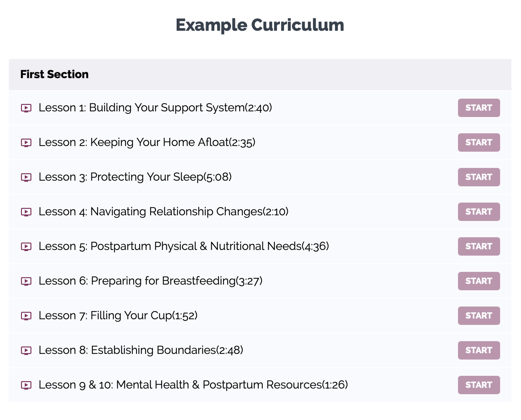Click video icon next to Filling Your Cup

pos(26,316)
